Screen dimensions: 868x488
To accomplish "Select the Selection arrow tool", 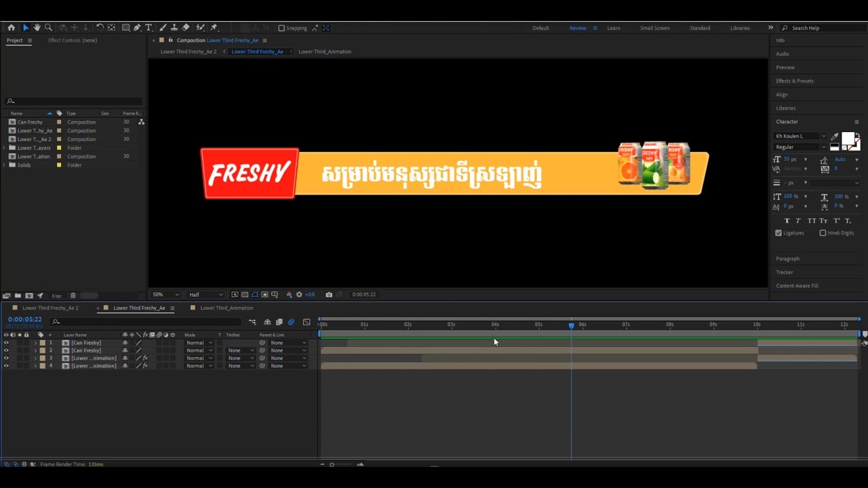I will click(x=26, y=28).
